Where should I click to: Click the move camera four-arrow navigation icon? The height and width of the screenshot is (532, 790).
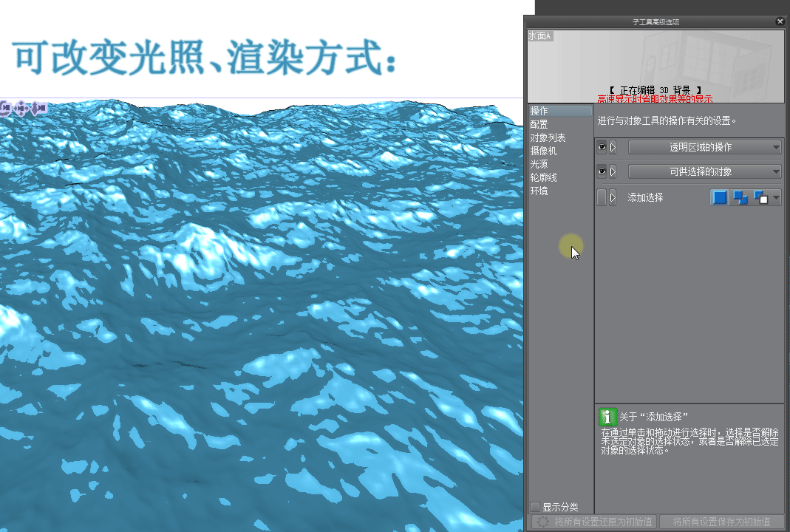21,107
